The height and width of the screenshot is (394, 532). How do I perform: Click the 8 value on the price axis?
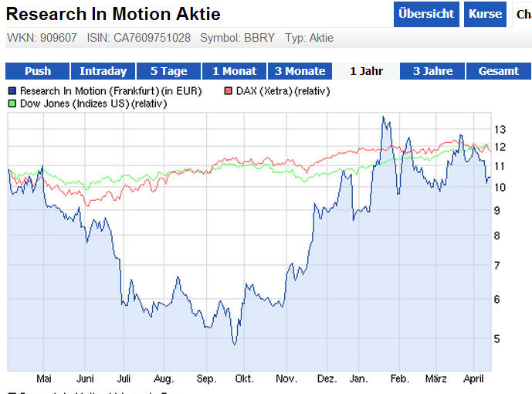(497, 236)
